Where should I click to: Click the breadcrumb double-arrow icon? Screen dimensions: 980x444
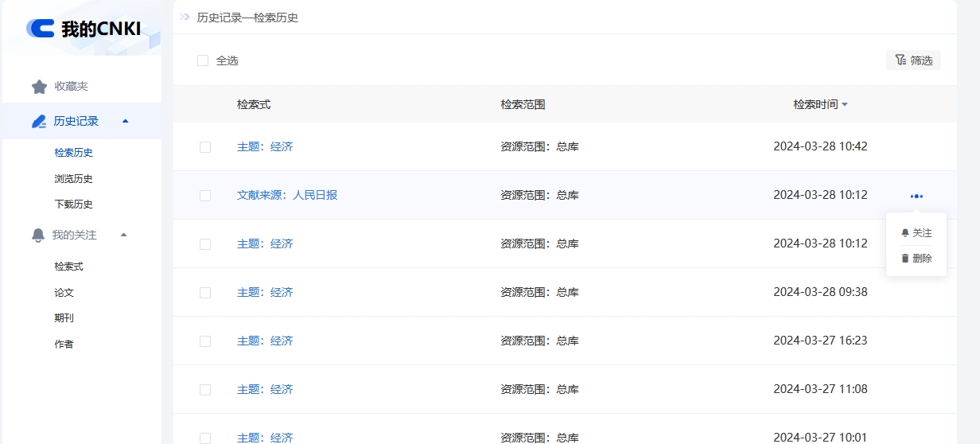point(185,17)
